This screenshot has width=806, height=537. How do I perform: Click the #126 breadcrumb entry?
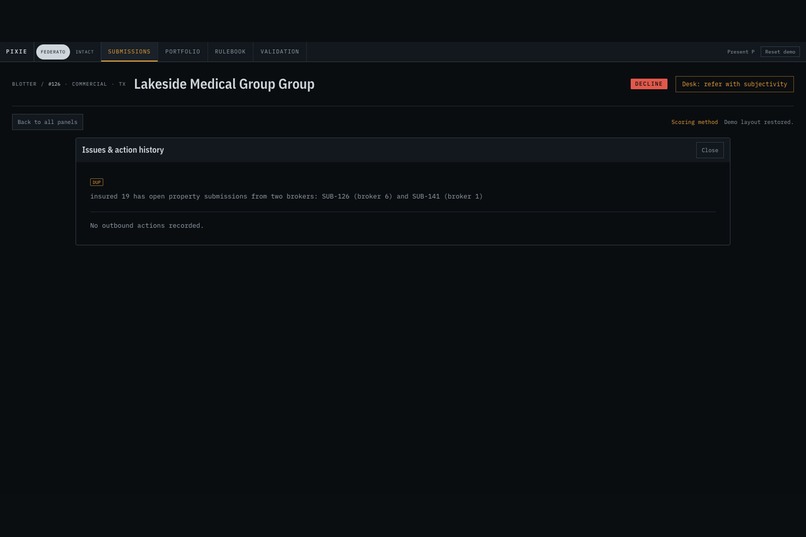54,84
